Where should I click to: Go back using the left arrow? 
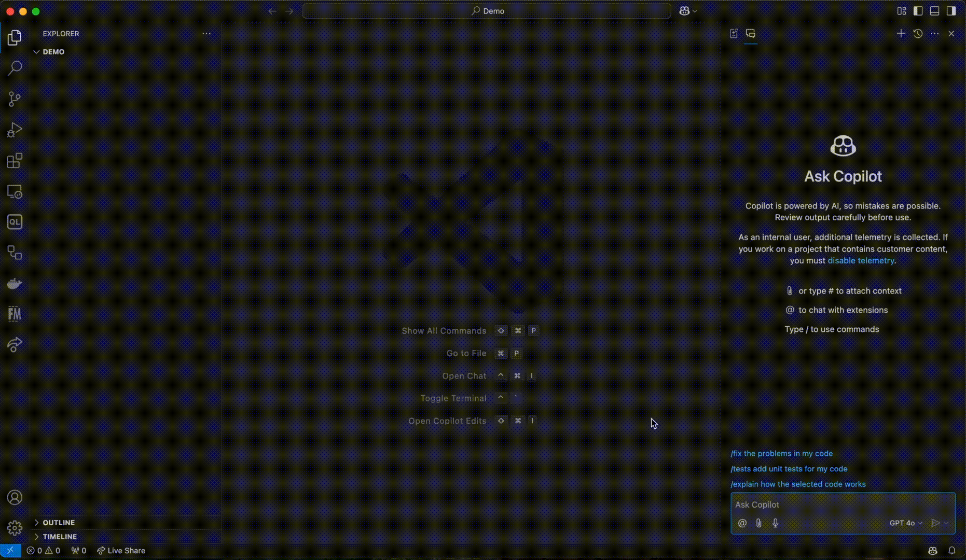(272, 11)
